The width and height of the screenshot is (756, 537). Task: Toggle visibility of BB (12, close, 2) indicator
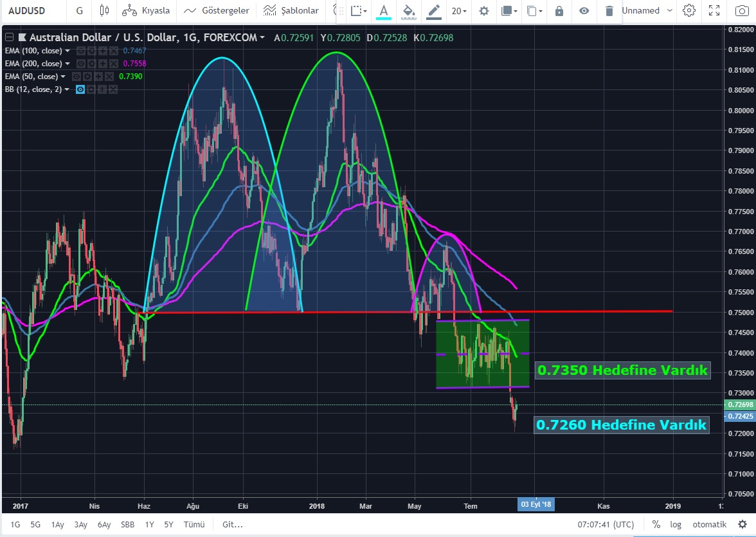coord(80,89)
